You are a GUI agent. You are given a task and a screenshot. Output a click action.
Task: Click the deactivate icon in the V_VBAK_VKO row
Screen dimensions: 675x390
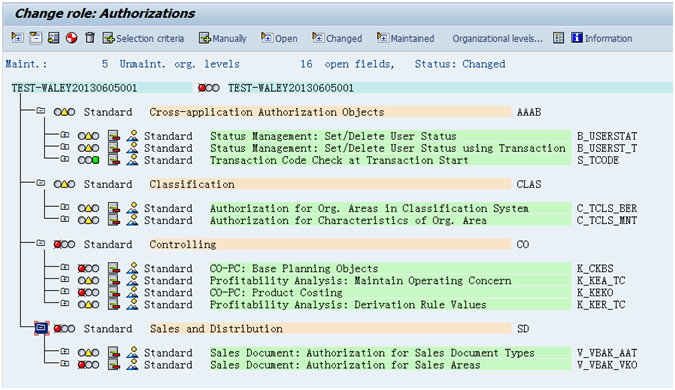pyautogui.click(x=114, y=365)
